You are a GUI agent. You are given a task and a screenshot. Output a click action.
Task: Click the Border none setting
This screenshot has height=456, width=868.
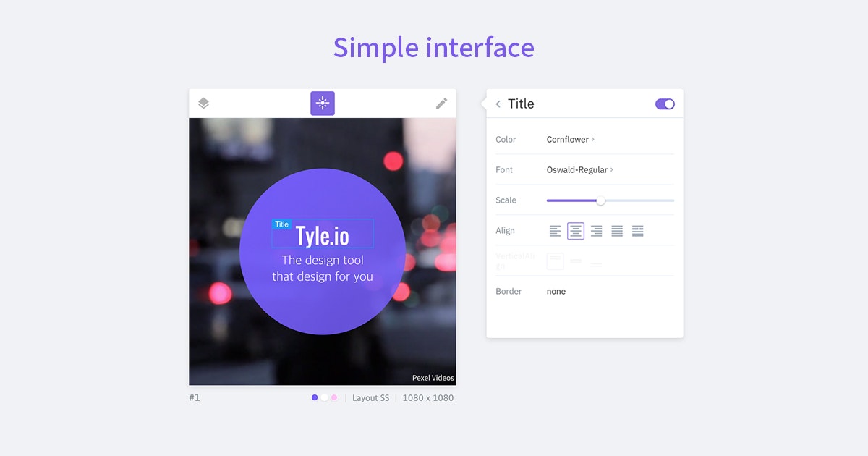pyautogui.click(x=556, y=291)
